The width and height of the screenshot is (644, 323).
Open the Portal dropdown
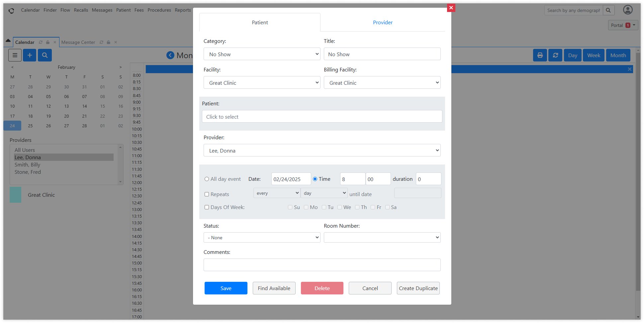(x=623, y=25)
